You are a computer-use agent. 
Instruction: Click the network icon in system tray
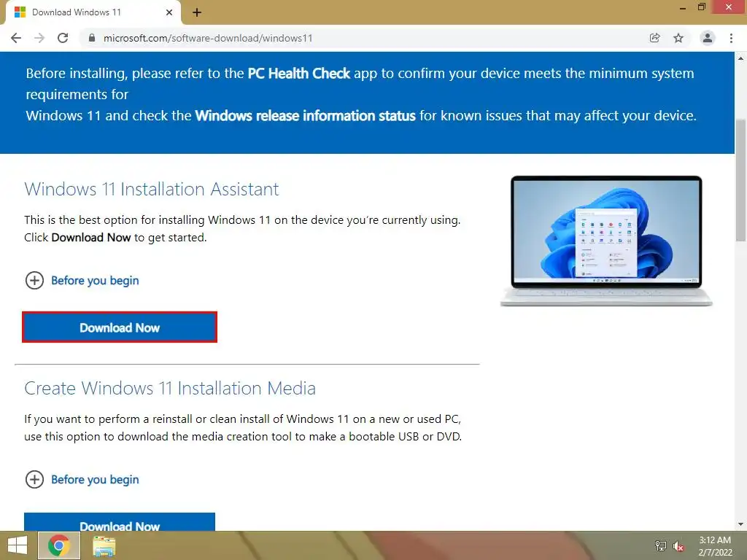(661, 545)
